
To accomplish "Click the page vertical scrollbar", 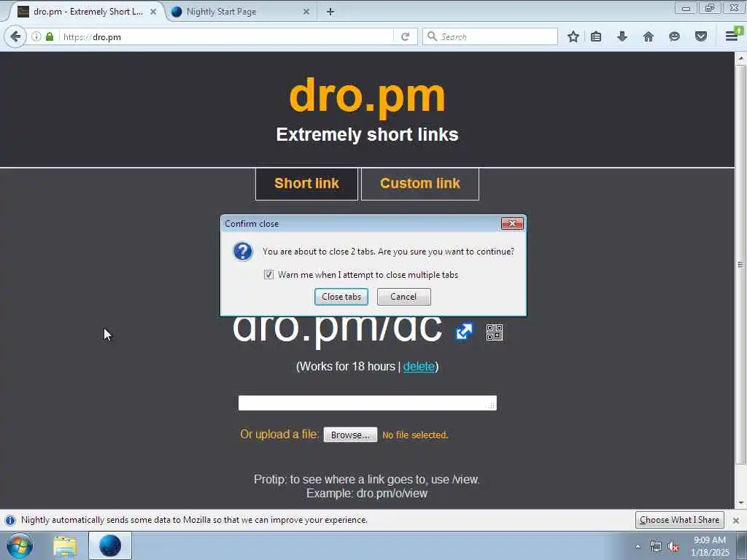I will [740, 264].
